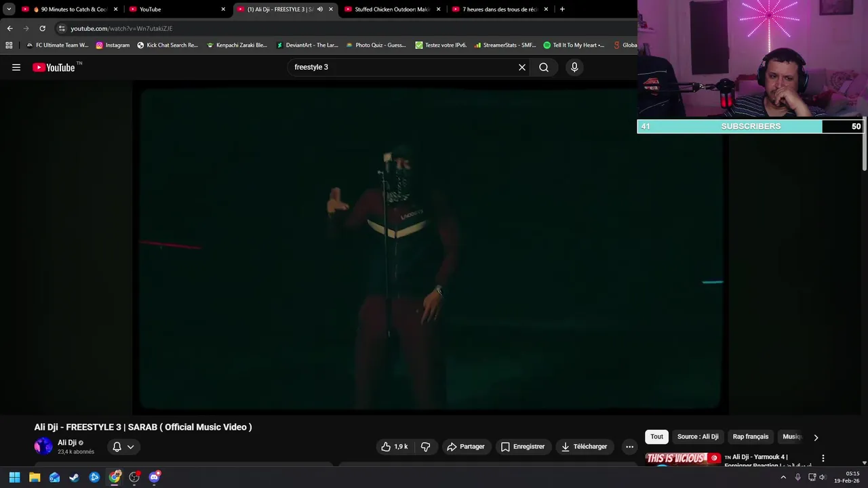
Task: Show more filter chips with right arrow
Action: tap(816, 437)
